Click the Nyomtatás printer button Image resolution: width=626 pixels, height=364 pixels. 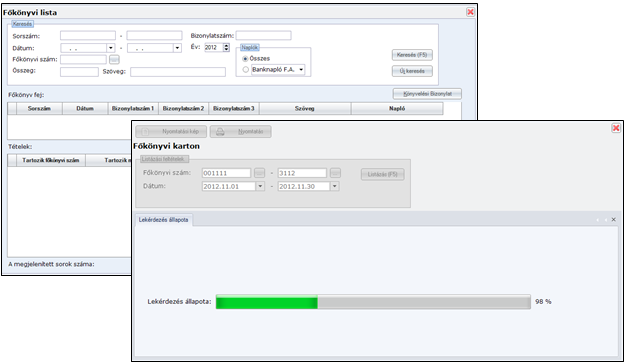241,131
